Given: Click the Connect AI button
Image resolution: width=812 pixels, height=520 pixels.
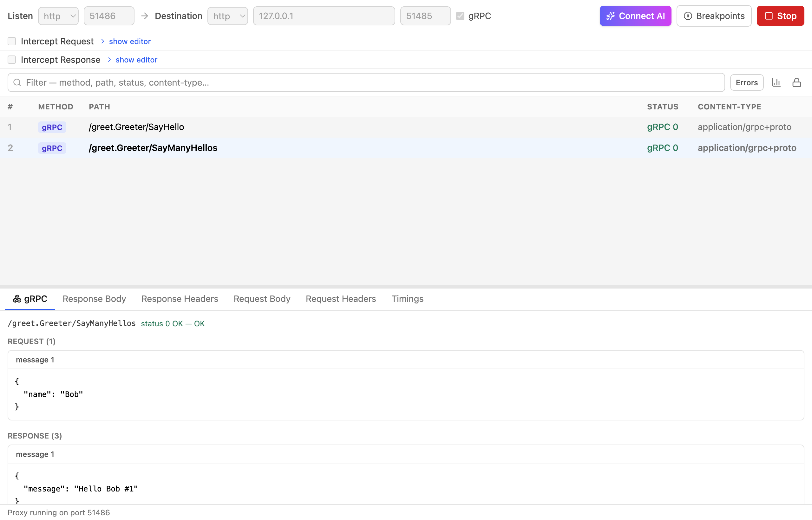Looking at the screenshot, I should pyautogui.click(x=635, y=16).
